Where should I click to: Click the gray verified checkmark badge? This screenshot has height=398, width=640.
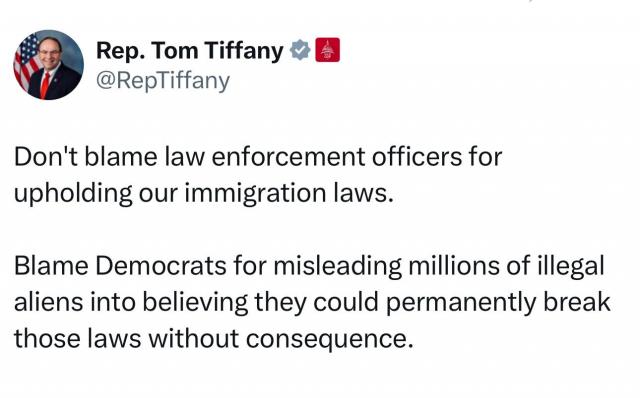click(x=300, y=50)
